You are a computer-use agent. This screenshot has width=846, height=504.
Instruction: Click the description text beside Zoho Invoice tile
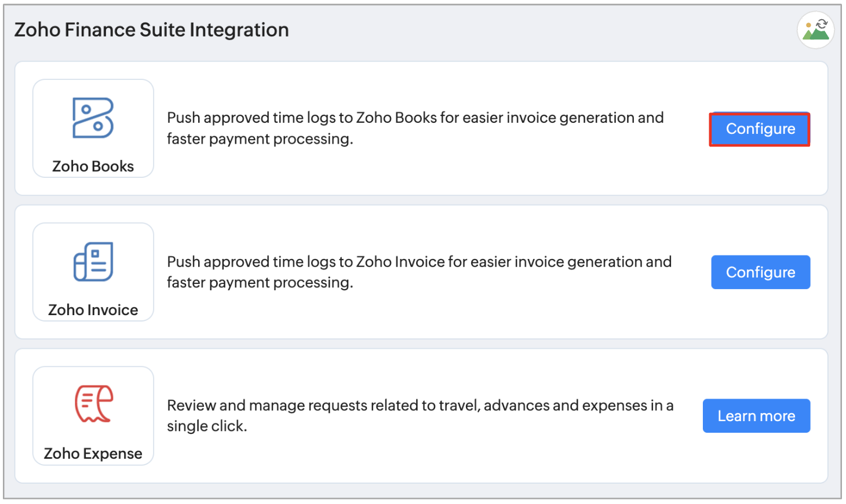(x=419, y=272)
